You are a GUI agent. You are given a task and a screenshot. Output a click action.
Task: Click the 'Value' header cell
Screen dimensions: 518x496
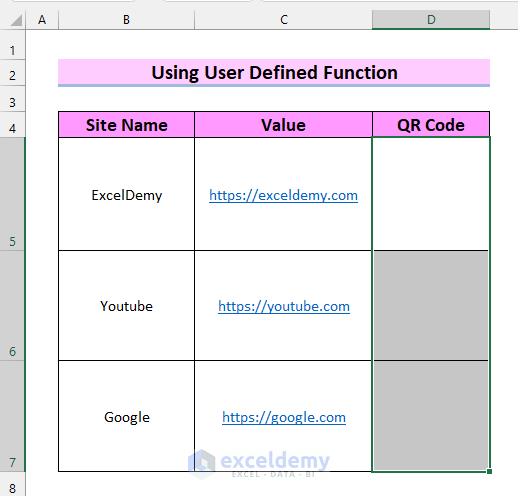coord(283,125)
